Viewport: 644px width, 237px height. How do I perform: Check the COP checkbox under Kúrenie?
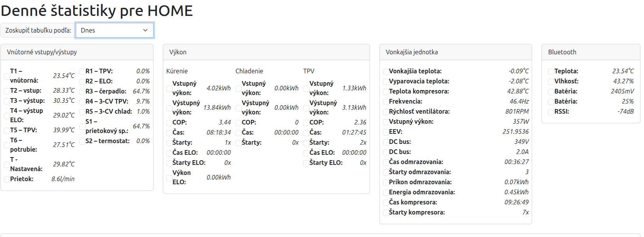169,123
